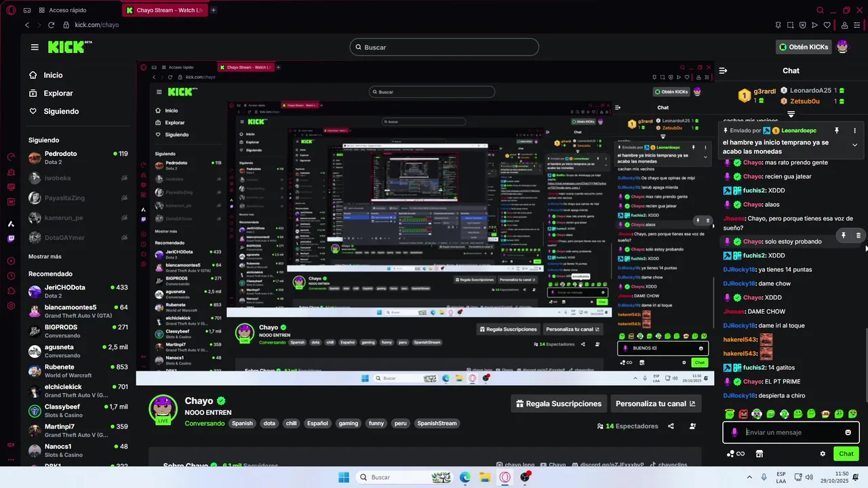Open Classybeef recommended channel

click(x=78, y=411)
